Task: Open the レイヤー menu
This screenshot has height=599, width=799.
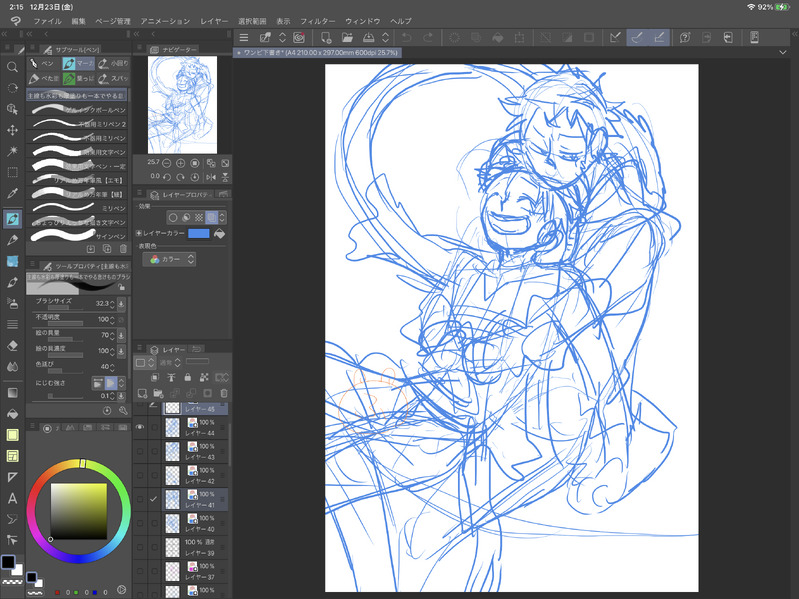Action: pos(214,21)
